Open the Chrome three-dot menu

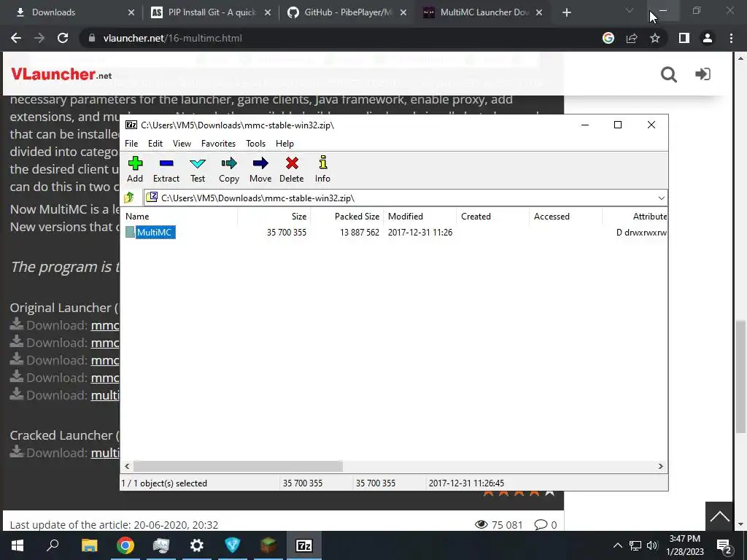coord(731,38)
